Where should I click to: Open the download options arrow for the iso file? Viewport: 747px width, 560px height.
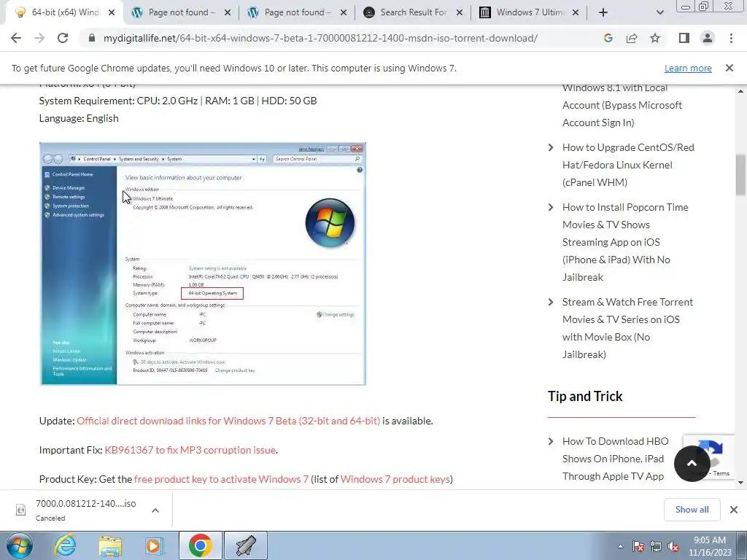(155, 510)
